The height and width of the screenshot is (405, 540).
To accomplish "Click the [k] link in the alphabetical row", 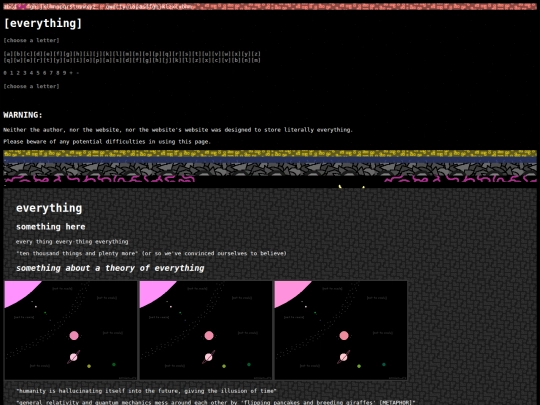I will pyautogui.click(x=107, y=54).
